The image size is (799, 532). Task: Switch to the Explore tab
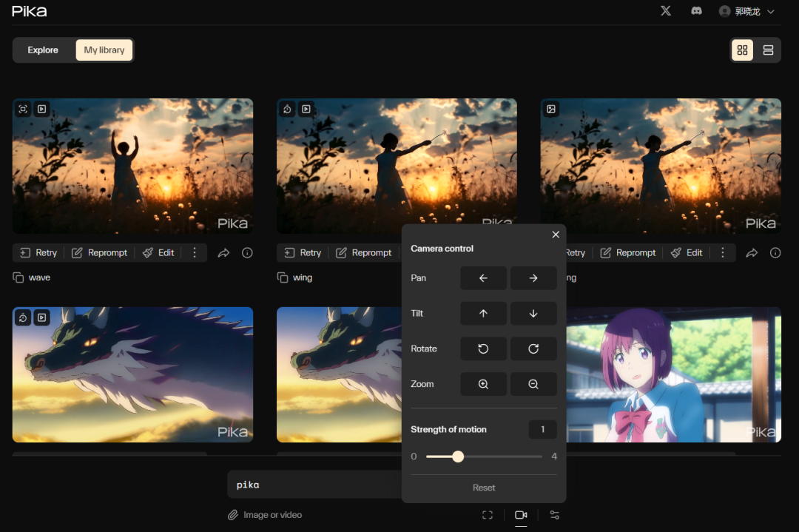(x=43, y=50)
